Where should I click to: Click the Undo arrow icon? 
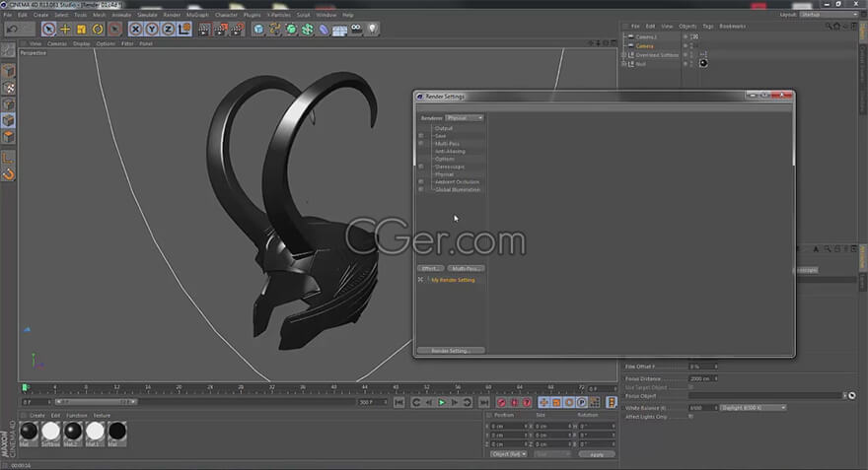12,30
